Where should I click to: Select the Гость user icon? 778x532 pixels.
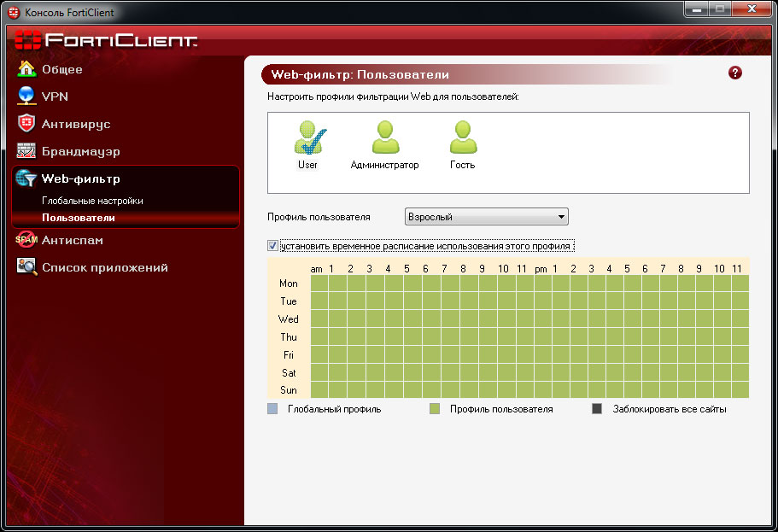pos(463,137)
